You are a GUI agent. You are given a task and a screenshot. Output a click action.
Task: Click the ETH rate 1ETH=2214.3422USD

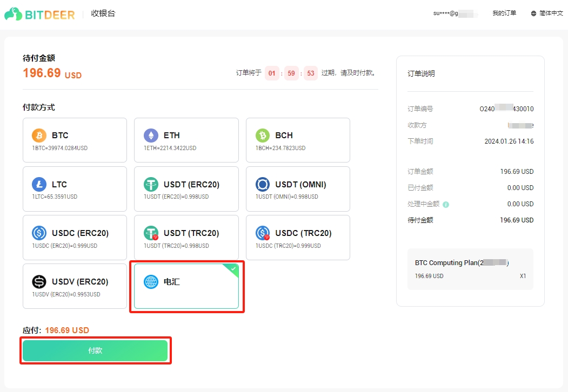click(x=170, y=148)
